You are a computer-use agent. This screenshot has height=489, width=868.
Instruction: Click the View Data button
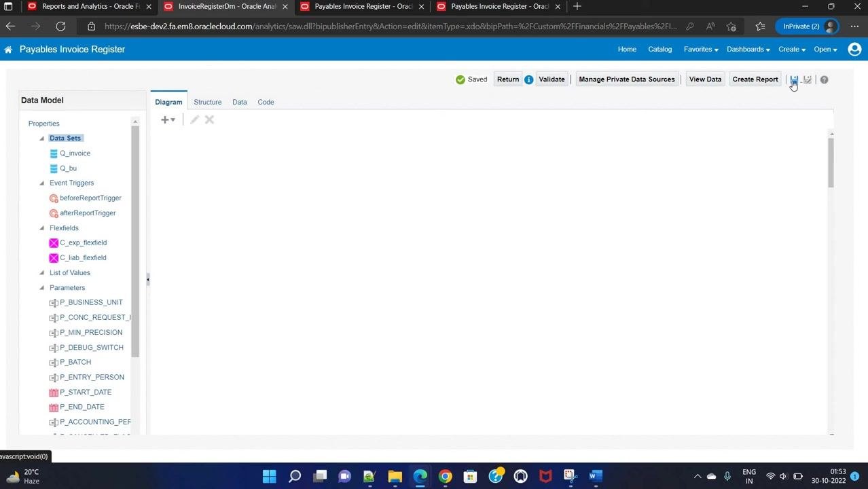point(705,79)
